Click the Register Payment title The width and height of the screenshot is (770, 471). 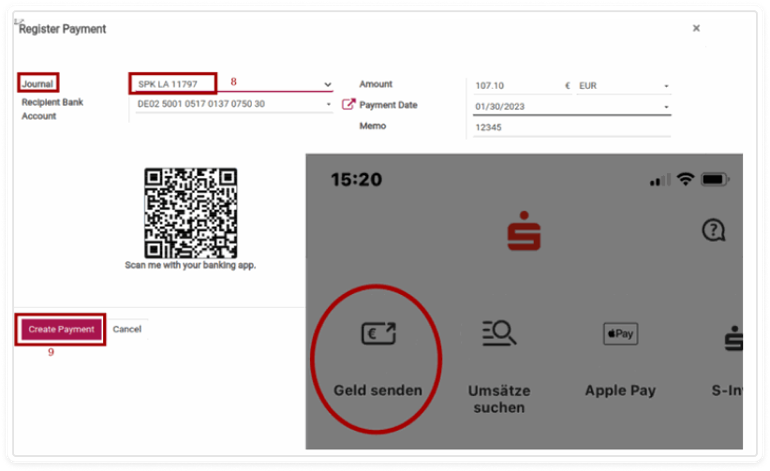(62, 29)
